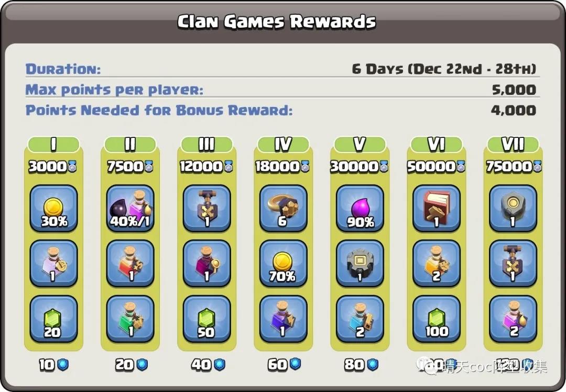Select the green potion in tier II
Screen dimensions: 566x392
(130, 319)
